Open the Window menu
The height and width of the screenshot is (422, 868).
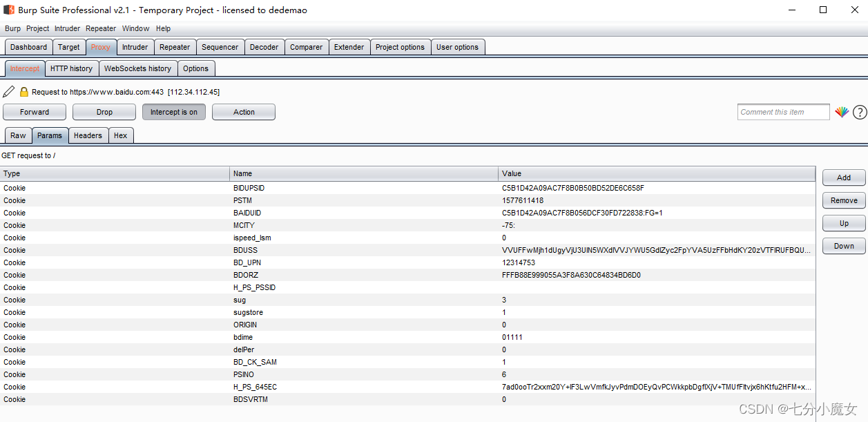click(135, 28)
